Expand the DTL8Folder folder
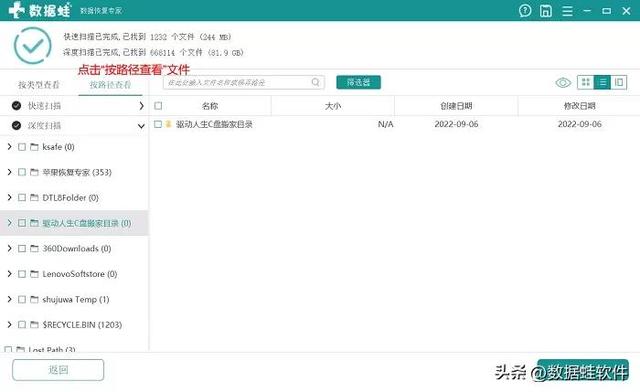This screenshot has height=392, width=640. 9,197
